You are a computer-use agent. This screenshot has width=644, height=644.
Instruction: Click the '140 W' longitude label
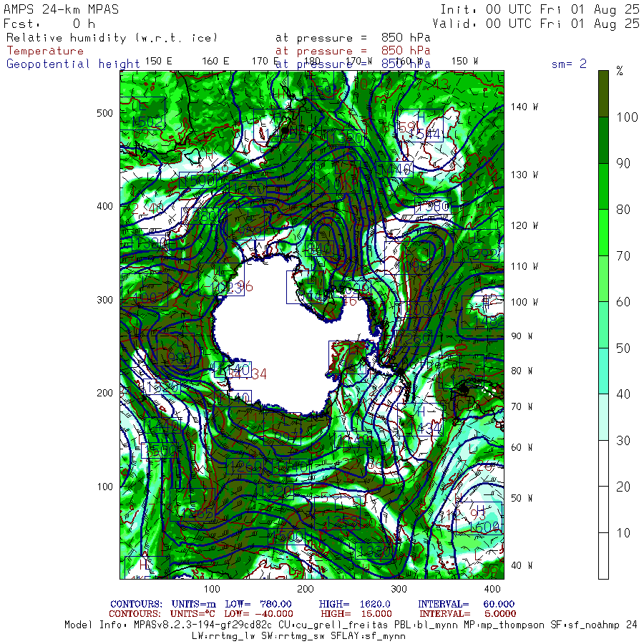click(525, 107)
